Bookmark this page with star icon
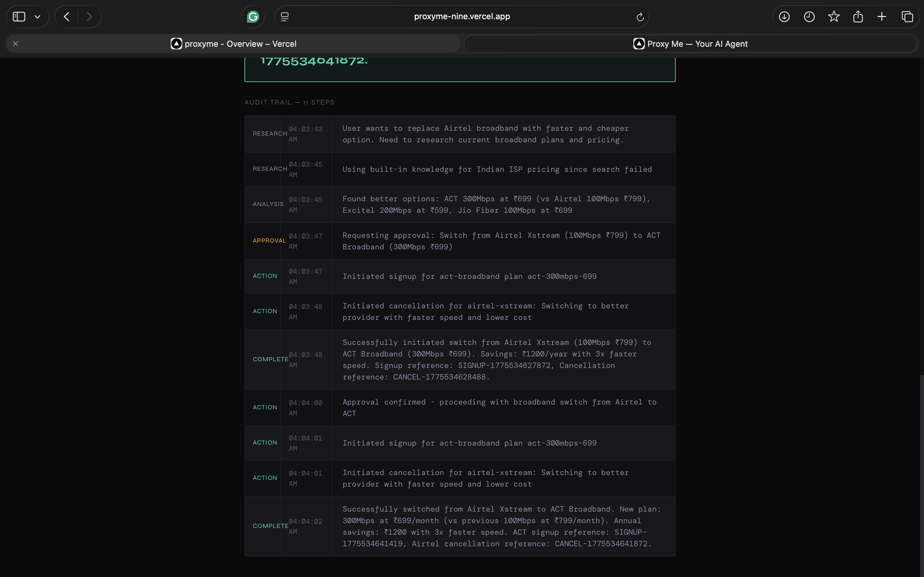Viewport: 924px width, 577px height. [834, 17]
